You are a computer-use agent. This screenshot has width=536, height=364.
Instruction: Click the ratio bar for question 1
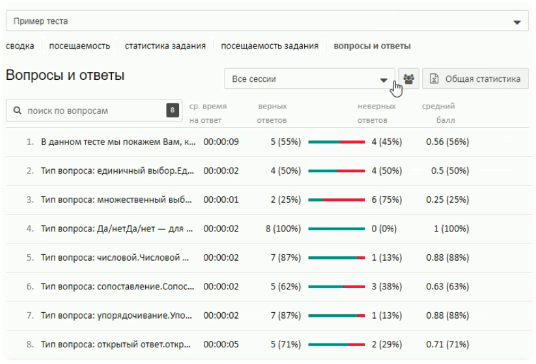pos(336,142)
